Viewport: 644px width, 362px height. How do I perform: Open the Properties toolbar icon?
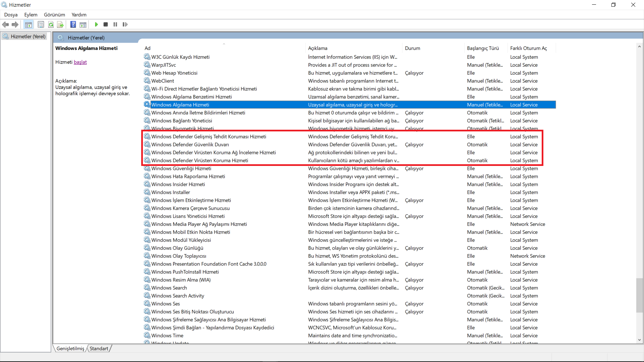coord(41,24)
